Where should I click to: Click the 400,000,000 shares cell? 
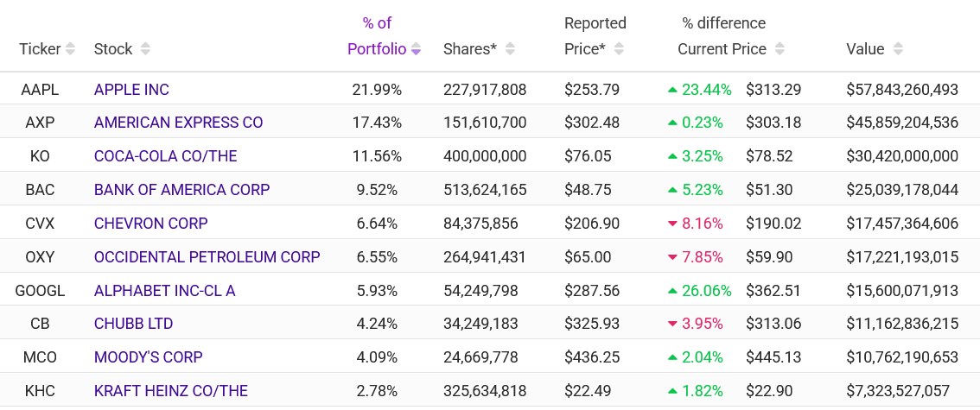485,156
